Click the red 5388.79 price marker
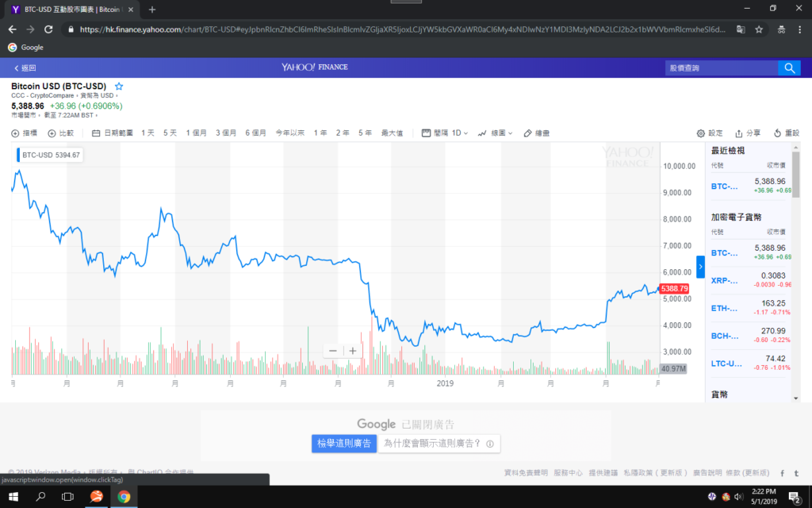Screen dimensions: 812x508 (674, 289)
